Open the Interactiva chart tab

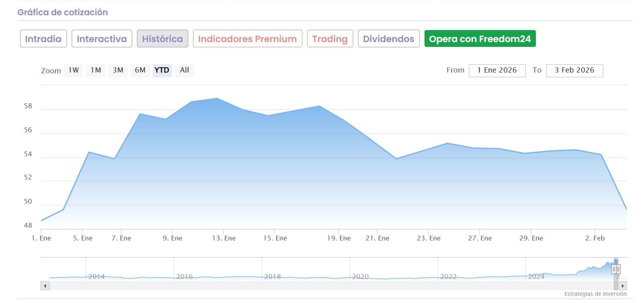click(x=102, y=39)
